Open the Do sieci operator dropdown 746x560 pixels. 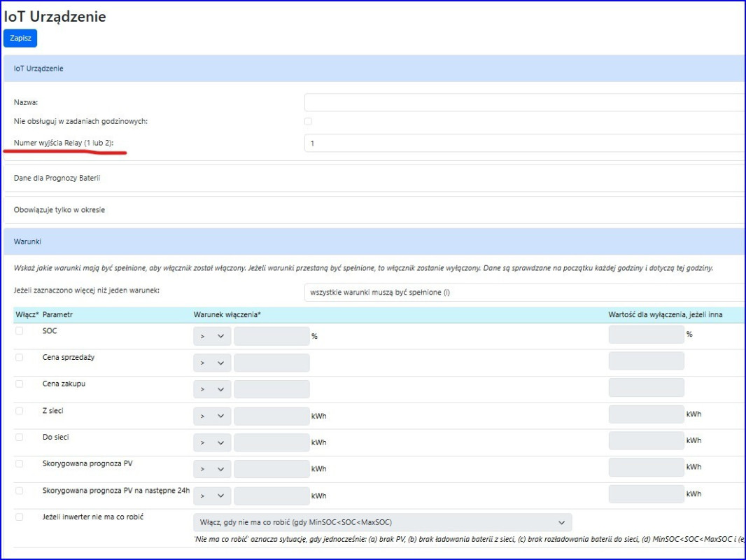[x=212, y=442]
